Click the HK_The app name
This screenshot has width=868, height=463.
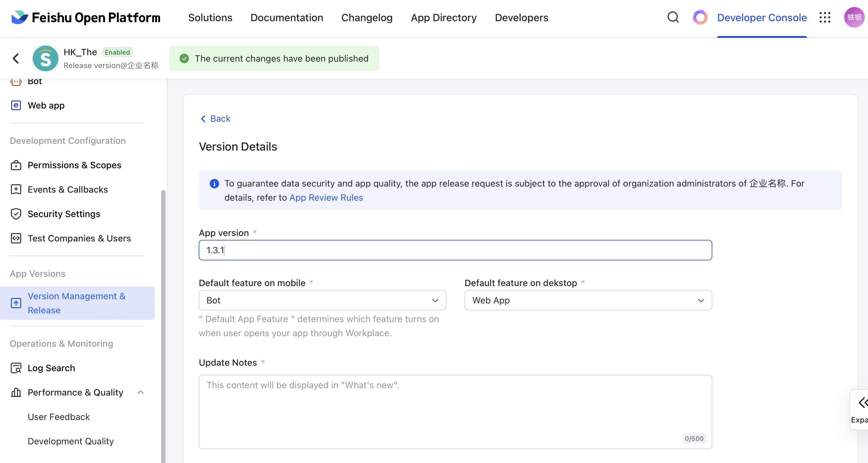pyautogui.click(x=80, y=52)
